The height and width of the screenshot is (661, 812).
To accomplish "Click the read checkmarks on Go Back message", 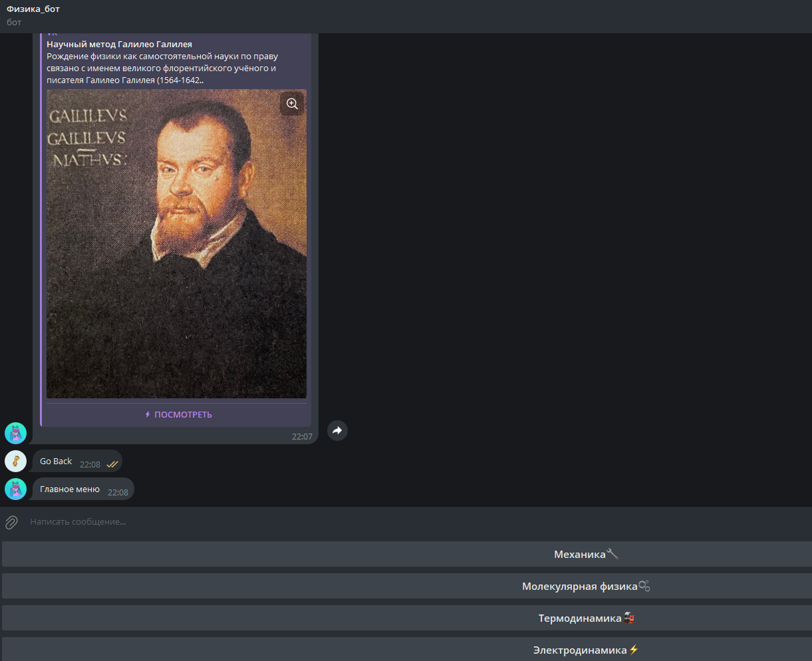I will pyautogui.click(x=112, y=464).
